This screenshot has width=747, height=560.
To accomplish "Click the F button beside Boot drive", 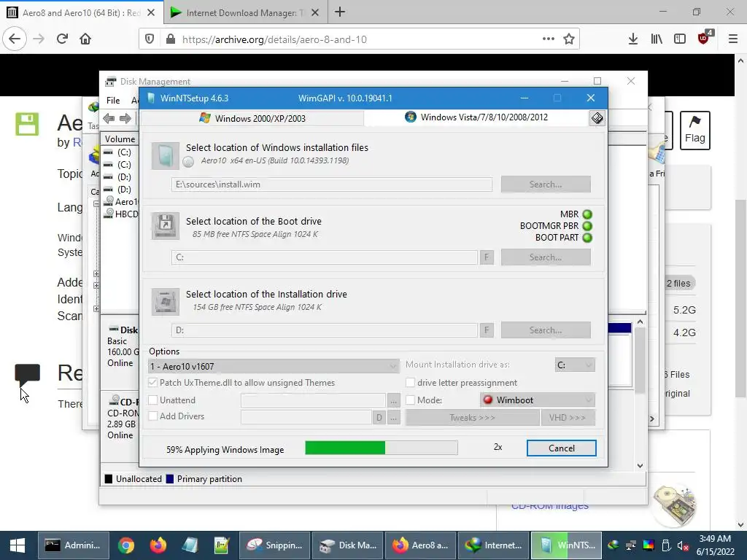I will click(487, 257).
